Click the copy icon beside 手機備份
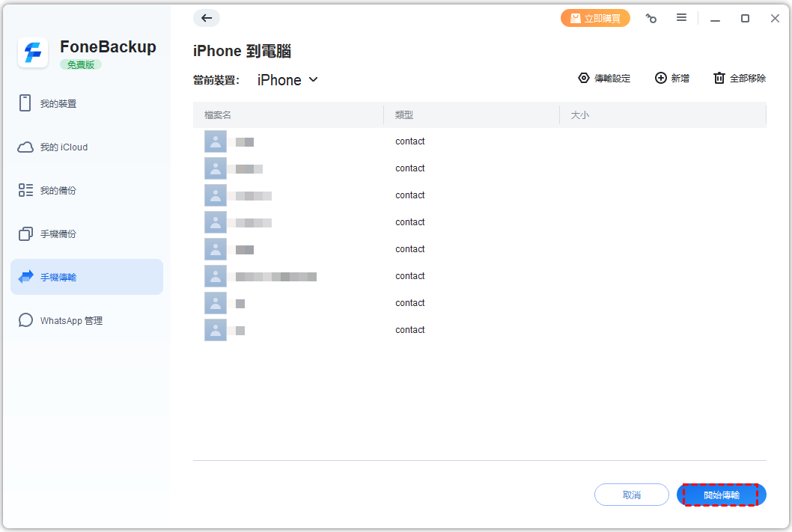Viewport: 792px width, 532px height. tap(25, 233)
